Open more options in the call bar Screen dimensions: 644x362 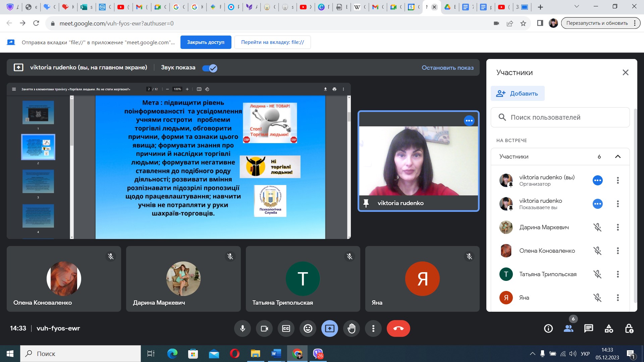[x=373, y=328]
